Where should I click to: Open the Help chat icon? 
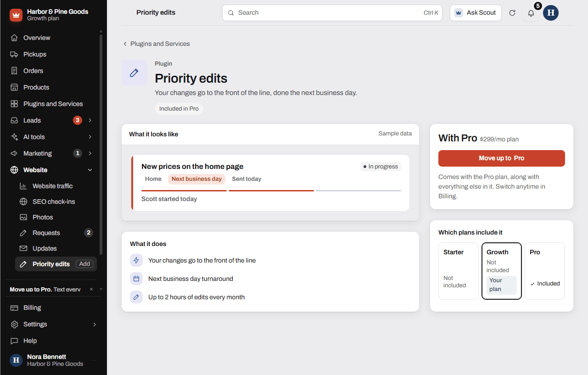pyautogui.click(x=14, y=341)
